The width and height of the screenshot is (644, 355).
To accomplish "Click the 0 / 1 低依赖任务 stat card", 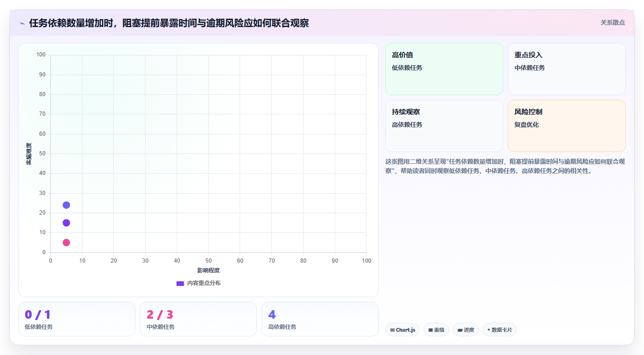I will [76, 319].
